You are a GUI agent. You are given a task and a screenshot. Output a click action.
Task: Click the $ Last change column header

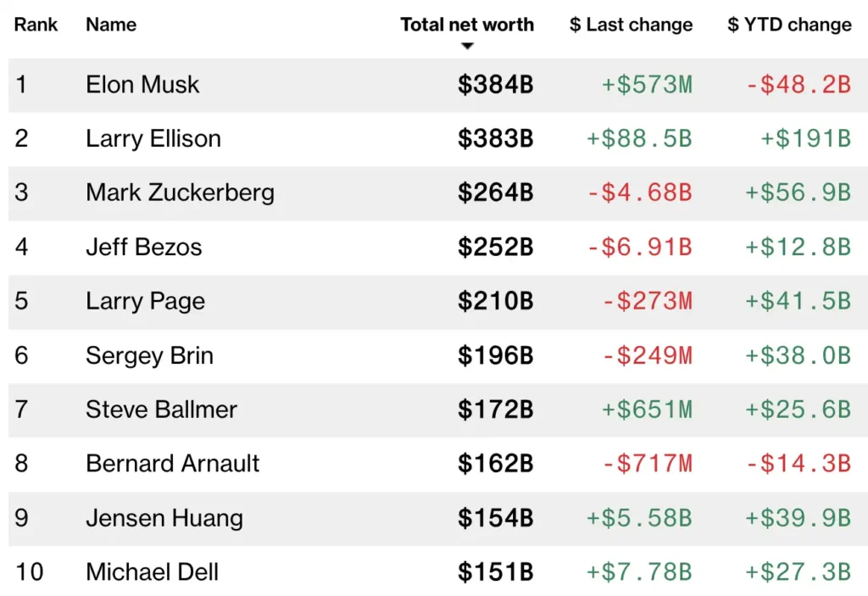point(631,25)
